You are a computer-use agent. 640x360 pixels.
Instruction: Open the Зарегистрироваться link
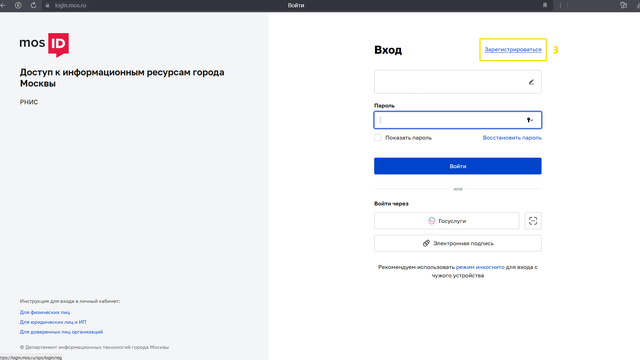tap(513, 49)
